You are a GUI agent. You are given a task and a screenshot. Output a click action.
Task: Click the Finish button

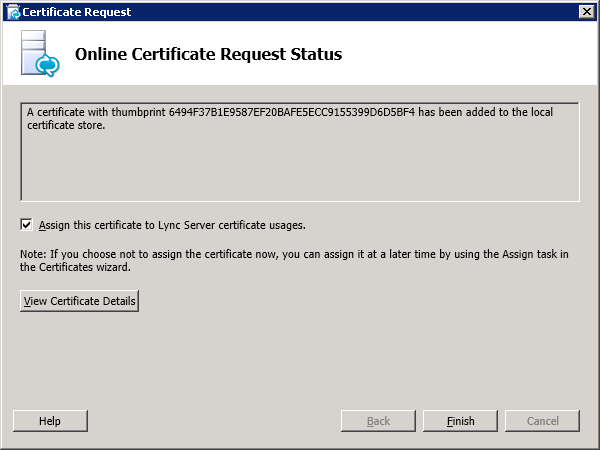(x=460, y=421)
